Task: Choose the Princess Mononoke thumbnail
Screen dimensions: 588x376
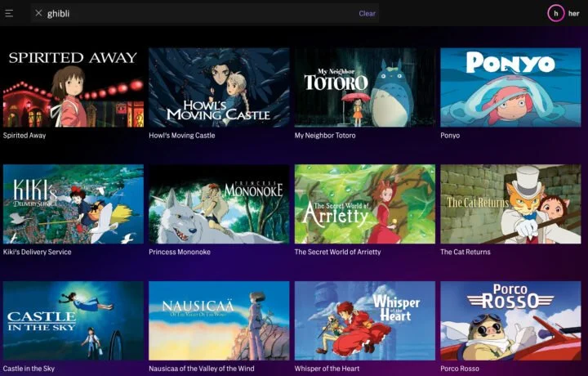Action: [219, 204]
